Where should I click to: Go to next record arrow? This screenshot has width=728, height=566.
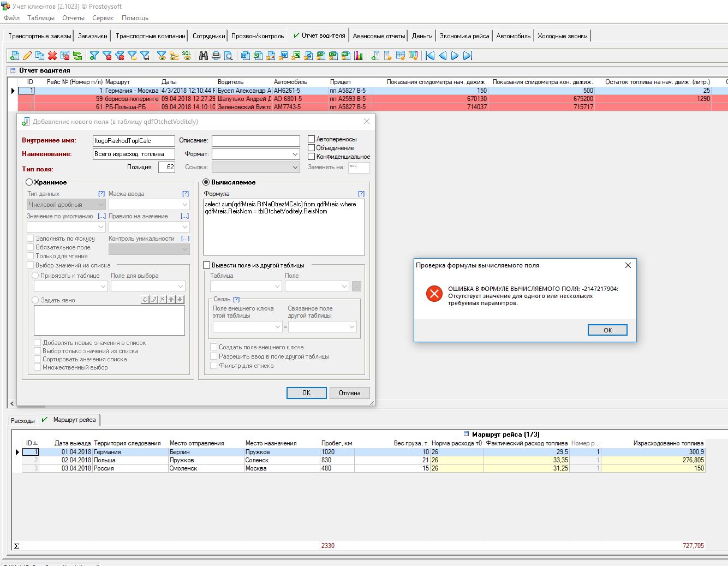455,56
